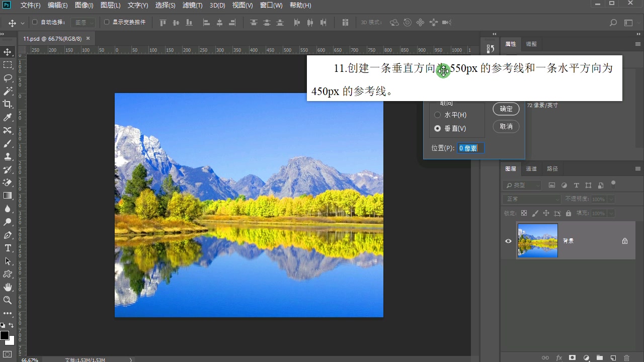Choose the 水平(H) orientation radio button
Screen dimensions: 644x362
click(437, 115)
